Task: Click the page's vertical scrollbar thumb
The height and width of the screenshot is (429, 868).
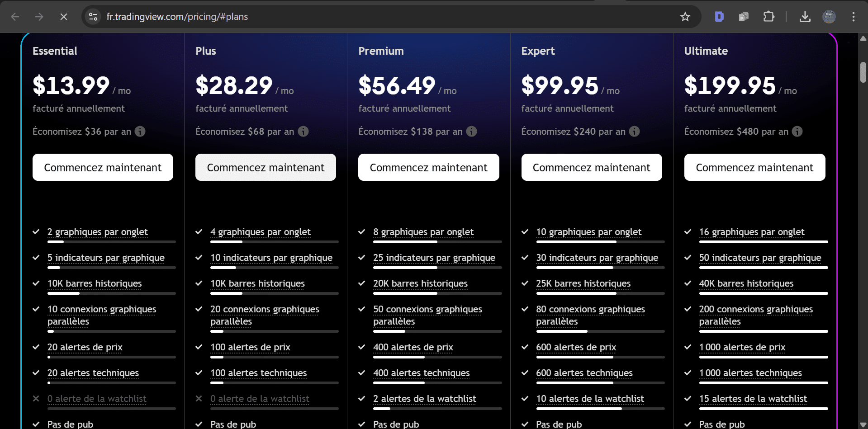Action: (x=863, y=72)
